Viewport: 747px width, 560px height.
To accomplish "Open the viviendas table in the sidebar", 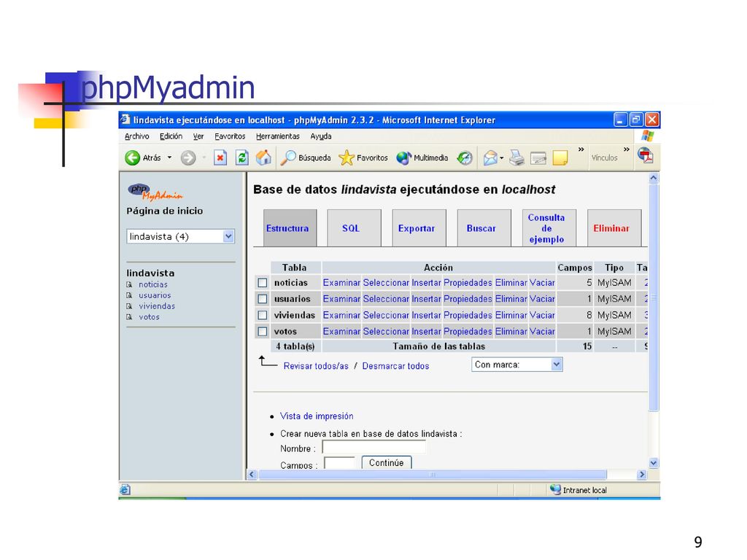I will point(157,306).
